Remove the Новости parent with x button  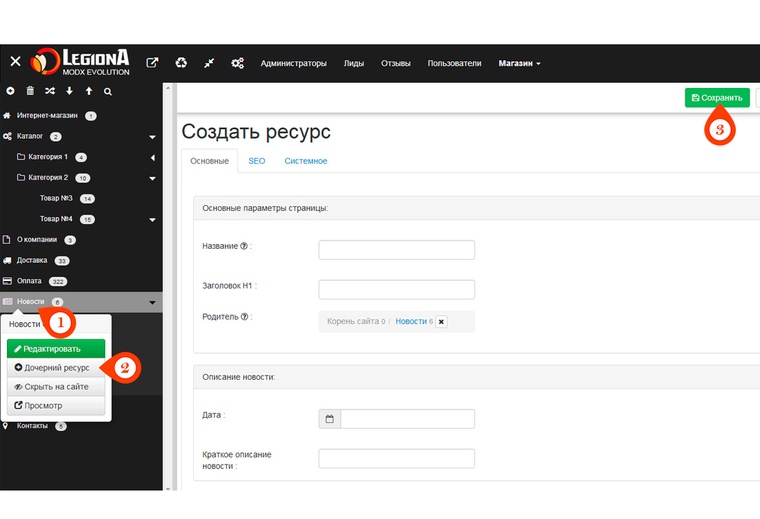441,321
